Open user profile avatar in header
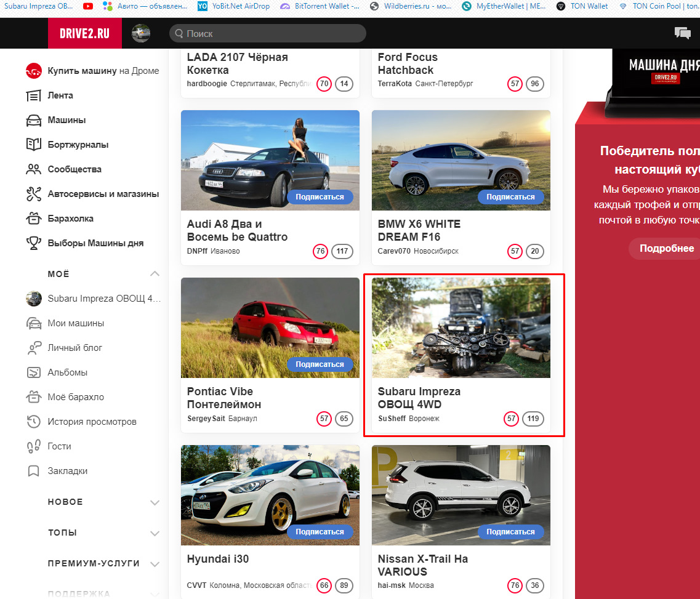The height and width of the screenshot is (599, 700). click(x=141, y=33)
